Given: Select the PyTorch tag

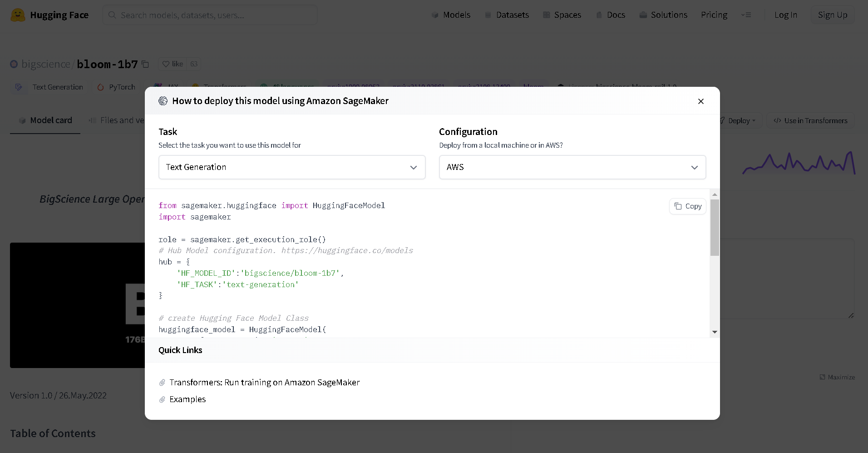Looking at the screenshot, I should (x=116, y=87).
